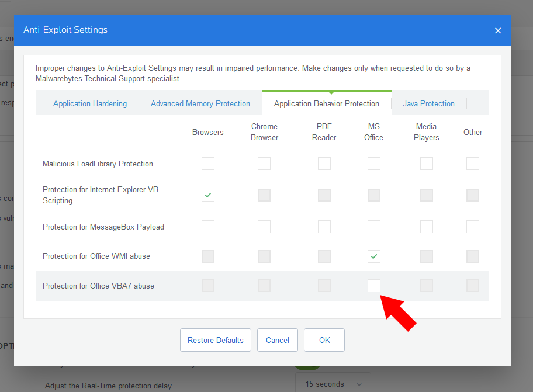This screenshot has width=533, height=392.
Task: Close the Anti-Exploit Settings dialog
Action: tap(497, 30)
